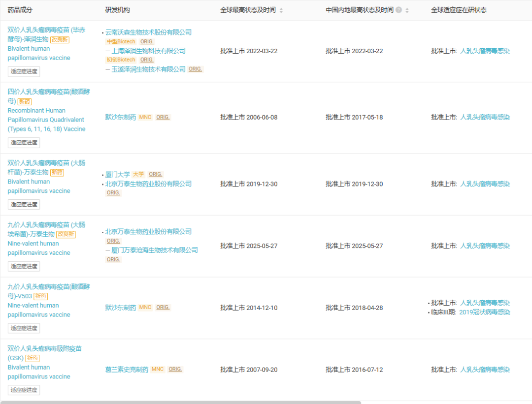532x404 pixels.
Task: Click 适应症进度 button for 万泰生物 nine-valent vaccine
Action: (x=24, y=266)
